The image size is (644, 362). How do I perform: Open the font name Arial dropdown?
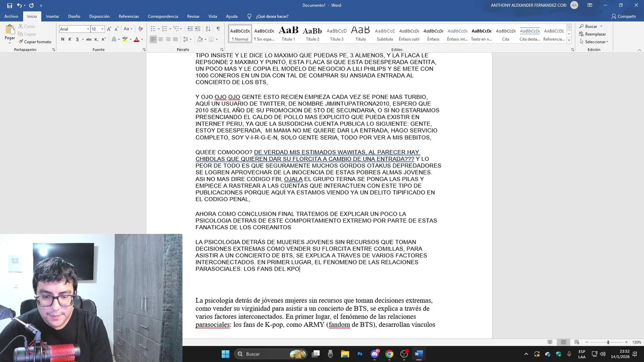87,29
